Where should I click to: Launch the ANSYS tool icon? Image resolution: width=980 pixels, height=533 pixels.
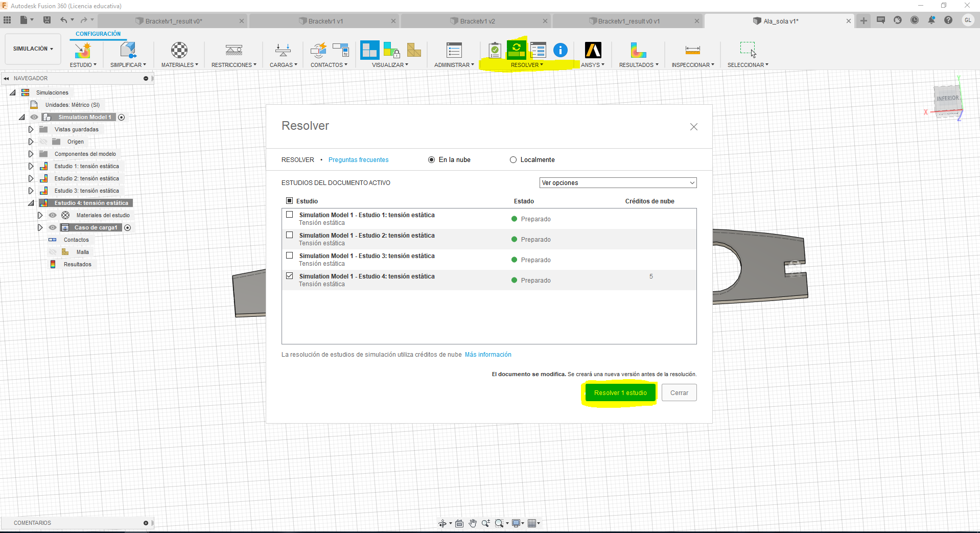593,50
